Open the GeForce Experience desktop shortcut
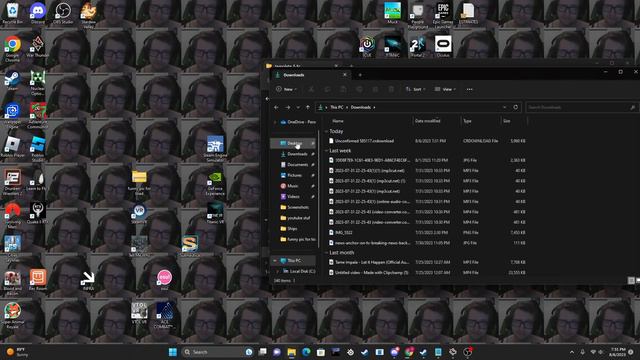Image resolution: width=640 pixels, height=360 pixels. (x=215, y=183)
